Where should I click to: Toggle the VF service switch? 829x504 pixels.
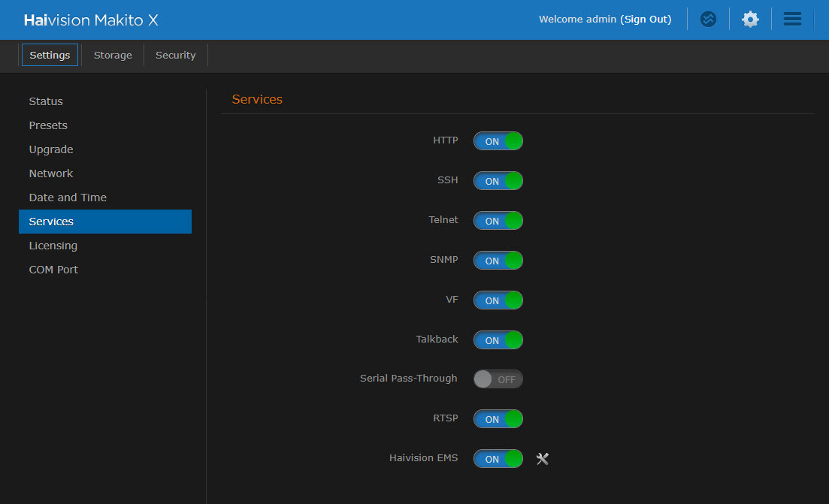point(498,300)
